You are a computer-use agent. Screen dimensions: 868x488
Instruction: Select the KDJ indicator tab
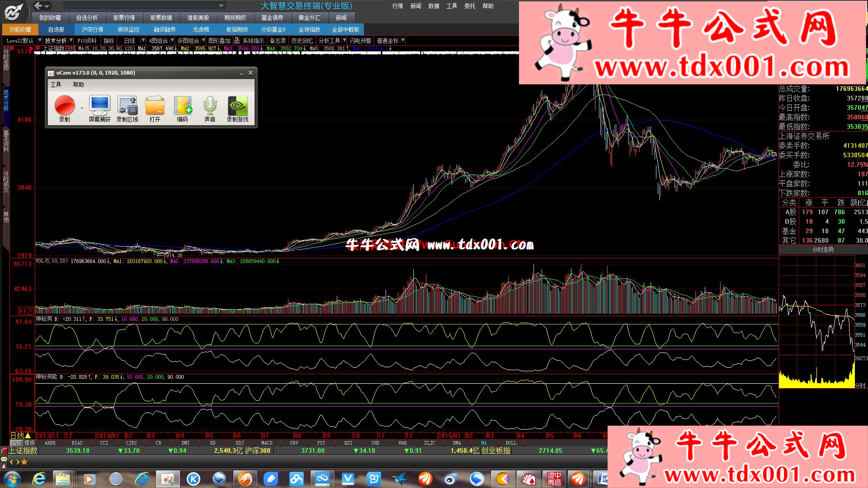[240, 443]
